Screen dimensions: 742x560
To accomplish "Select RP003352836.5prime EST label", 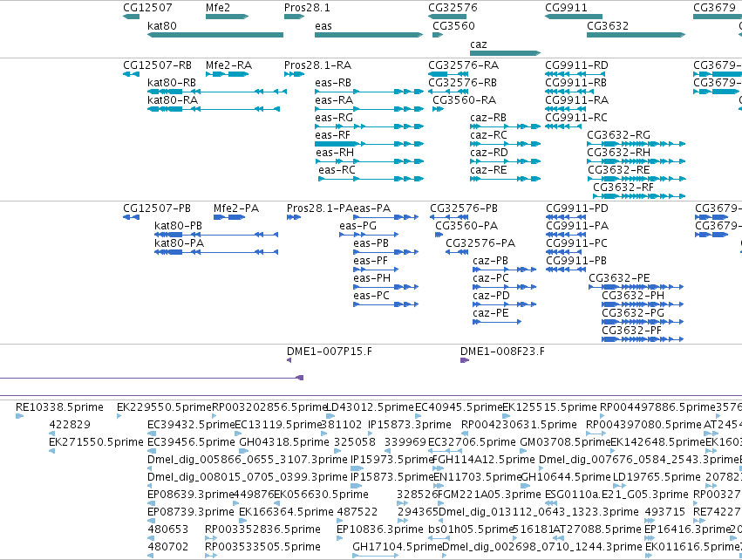I will [262, 529].
